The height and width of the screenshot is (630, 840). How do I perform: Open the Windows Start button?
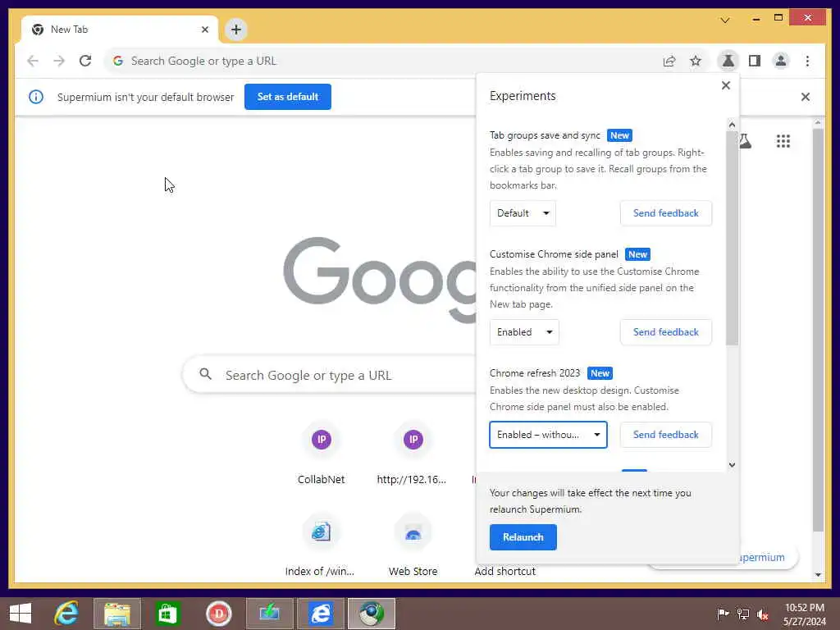tap(21, 614)
